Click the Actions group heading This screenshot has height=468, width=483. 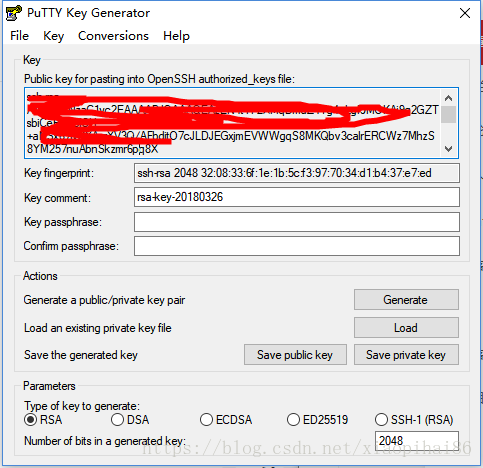(40, 276)
